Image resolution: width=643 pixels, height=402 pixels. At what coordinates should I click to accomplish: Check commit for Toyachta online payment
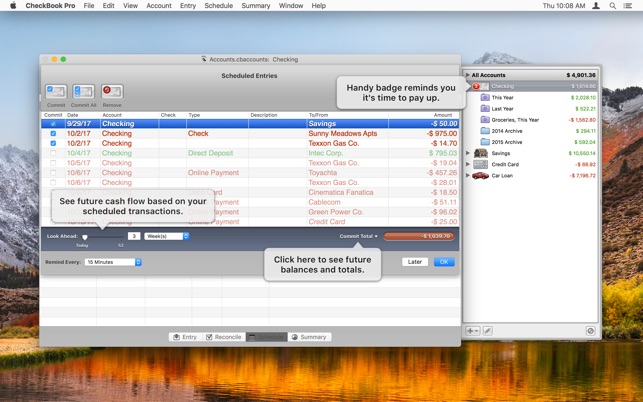coord(53,173)
